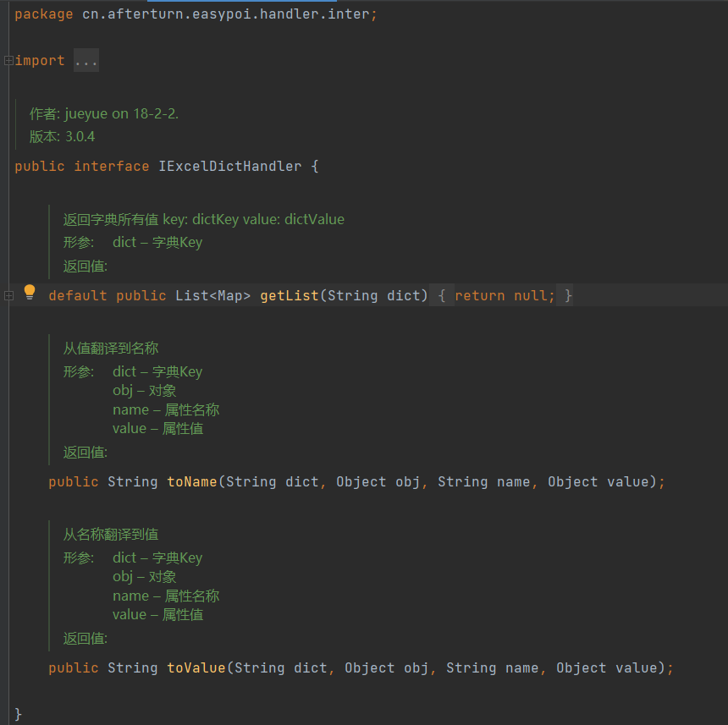The height and width of the screenshot is (725, 728).
Task: Click the 'interface' keyword
Action: (x=111, y=167)
